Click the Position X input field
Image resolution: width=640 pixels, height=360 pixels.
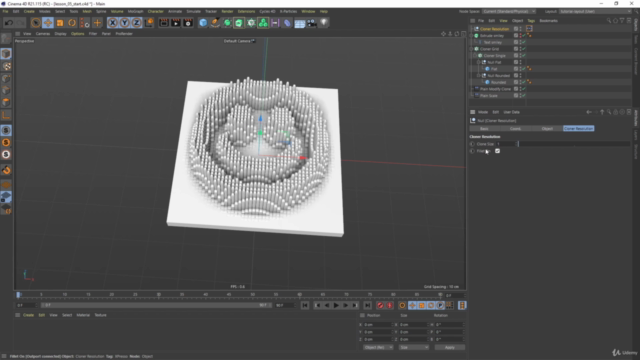pyautogui.click(x=377, y=325)
